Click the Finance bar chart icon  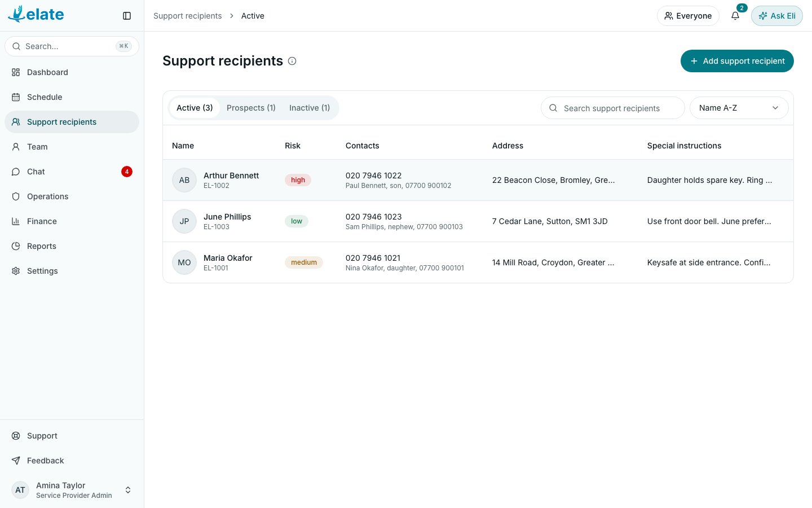click(16, 221)
